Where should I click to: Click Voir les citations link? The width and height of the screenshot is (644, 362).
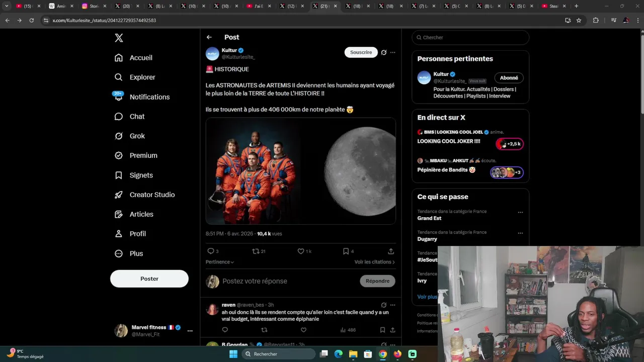pyautogui.click(x=374, y=262)
